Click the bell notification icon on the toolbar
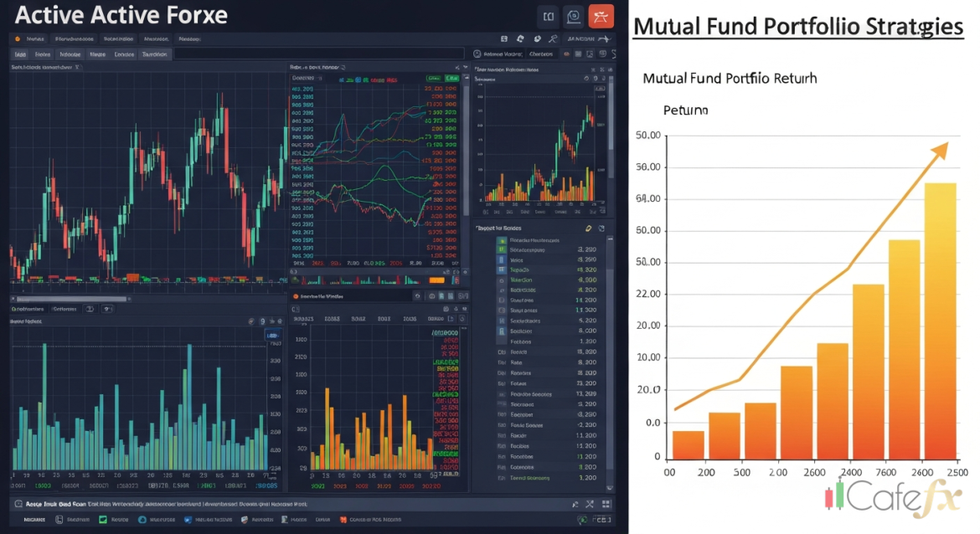The width and height of the screenshot is (980, 534). [520, 39]
